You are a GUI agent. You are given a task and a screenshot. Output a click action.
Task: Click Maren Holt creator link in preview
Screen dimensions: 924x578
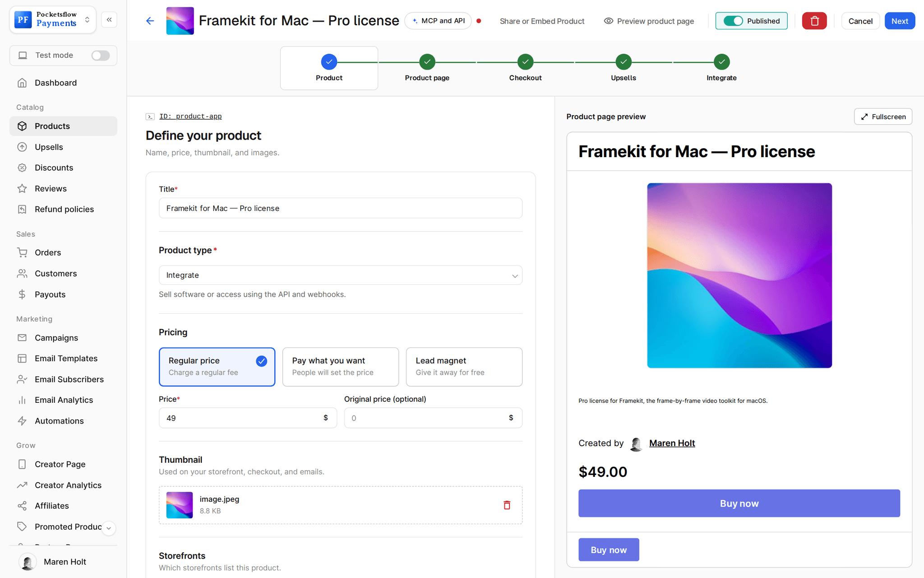[672, 443]
